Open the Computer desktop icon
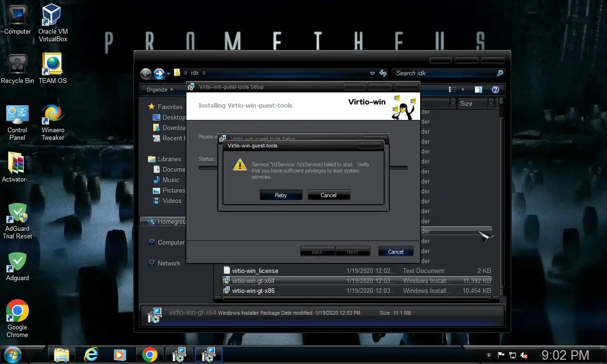607x364 pixels. point(18,19)
